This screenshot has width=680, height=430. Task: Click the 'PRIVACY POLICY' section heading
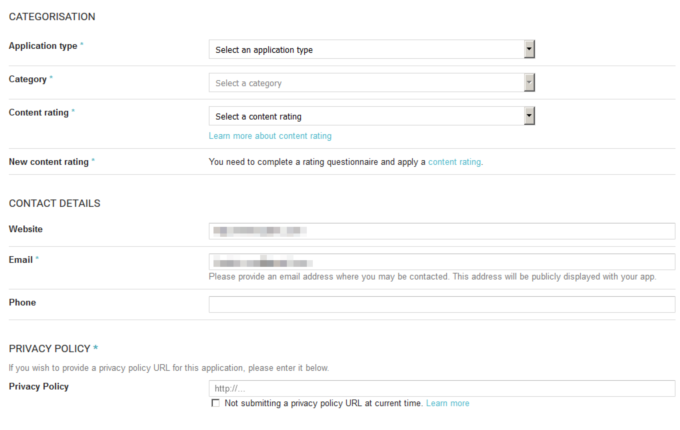(49, 349)
